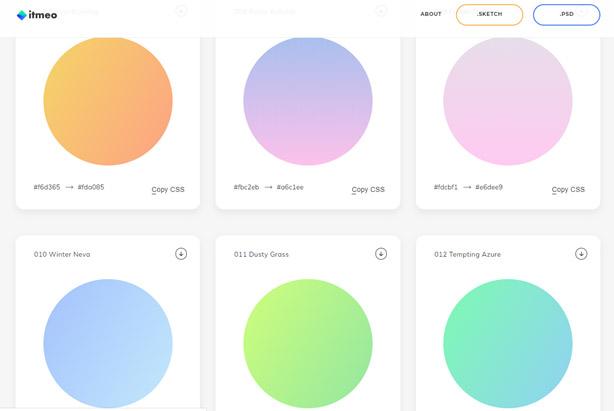Viewport: 614px width, 411px height.
Task: Select the #a6c1ee hex color code
Action: click(290, 187)
